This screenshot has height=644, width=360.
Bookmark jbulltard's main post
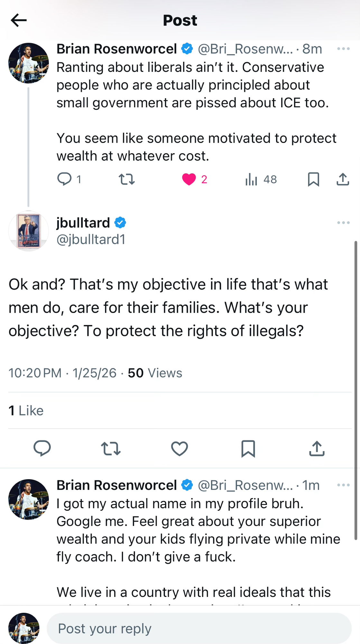pyautogui.click(x=248, y=448)
